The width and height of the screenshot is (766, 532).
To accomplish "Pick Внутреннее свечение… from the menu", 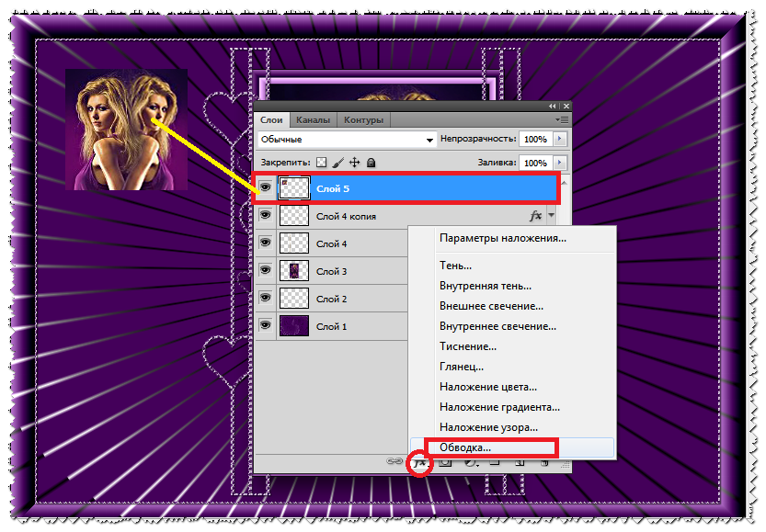I will 497,326.
